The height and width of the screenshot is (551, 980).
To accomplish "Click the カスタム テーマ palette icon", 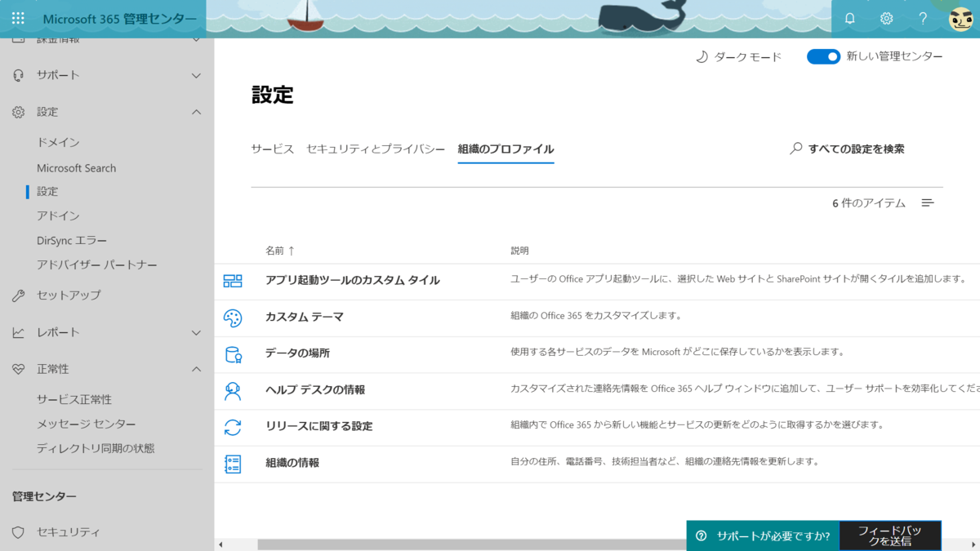I will (x=233, y=318).
